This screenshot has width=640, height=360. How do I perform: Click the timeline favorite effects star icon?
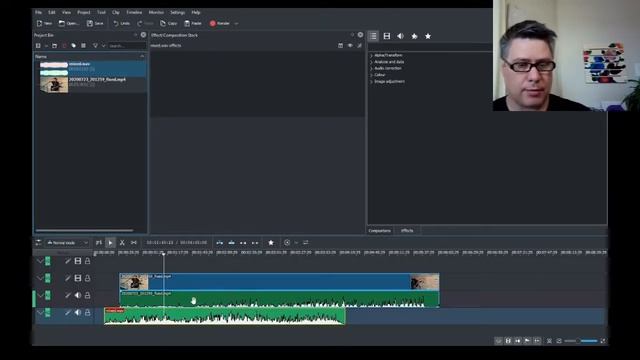pos(271,243)
